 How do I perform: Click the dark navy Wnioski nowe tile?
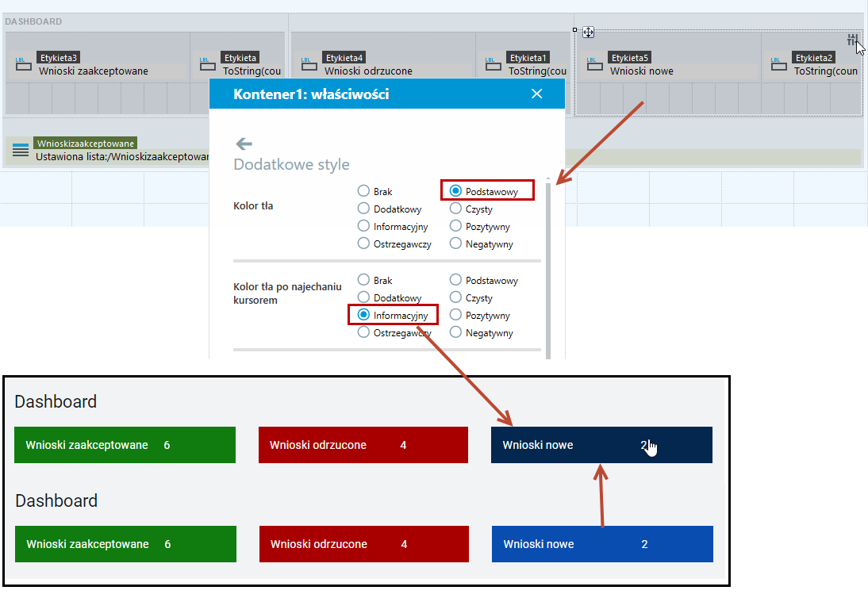601,445
